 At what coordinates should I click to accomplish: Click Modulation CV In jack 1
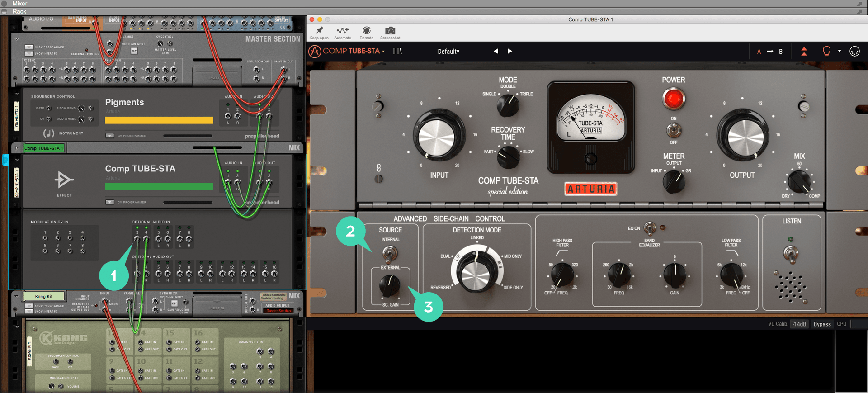pyautogui.click(x=45, y=238)
